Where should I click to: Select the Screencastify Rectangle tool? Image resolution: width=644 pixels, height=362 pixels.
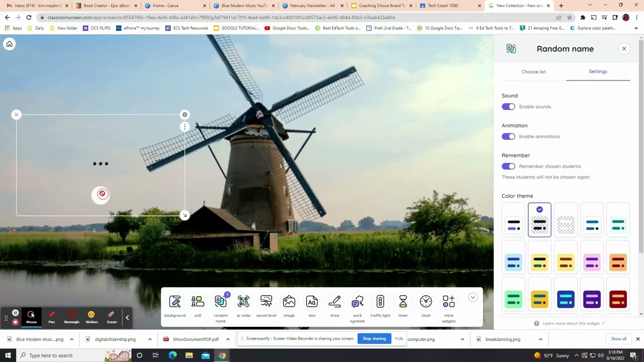[71, 317]
